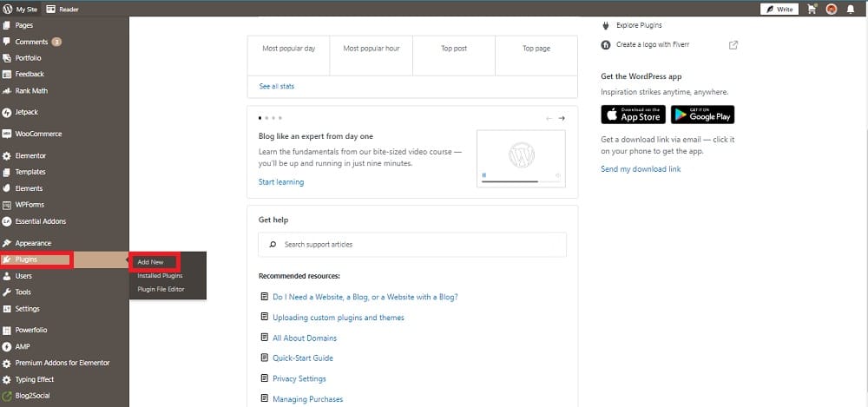Open the Reader icon in top bar
The width and height of the screenshot is (868, 407).
(x=51, y=10)
